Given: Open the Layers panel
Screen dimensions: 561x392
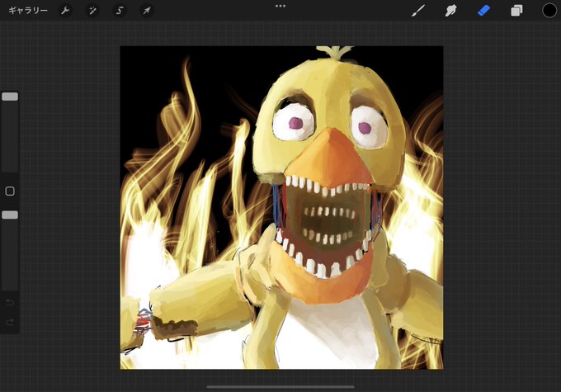Looking at the screenshot, I should click(x=516, y=11).
